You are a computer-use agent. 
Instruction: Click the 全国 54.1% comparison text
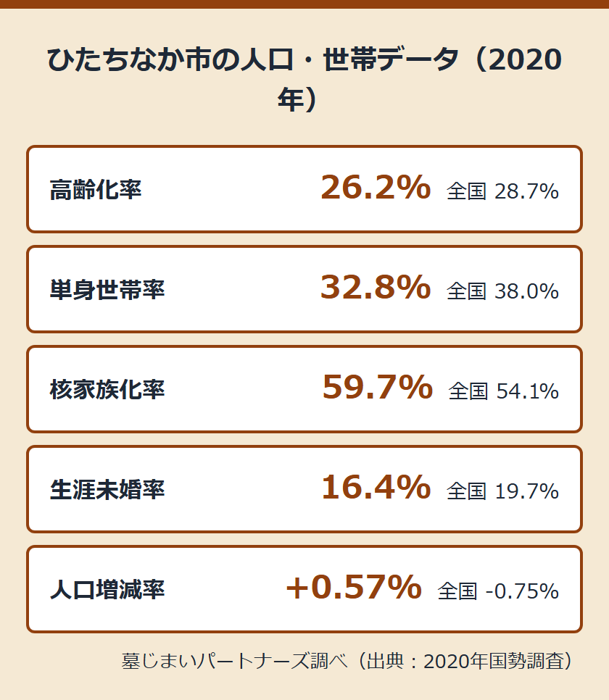point(504,391)
